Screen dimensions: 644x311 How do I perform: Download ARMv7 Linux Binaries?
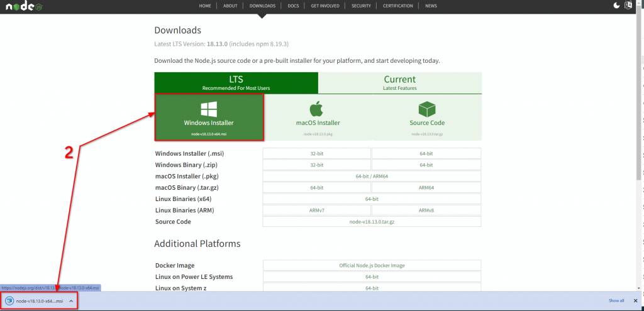point(317,210)
